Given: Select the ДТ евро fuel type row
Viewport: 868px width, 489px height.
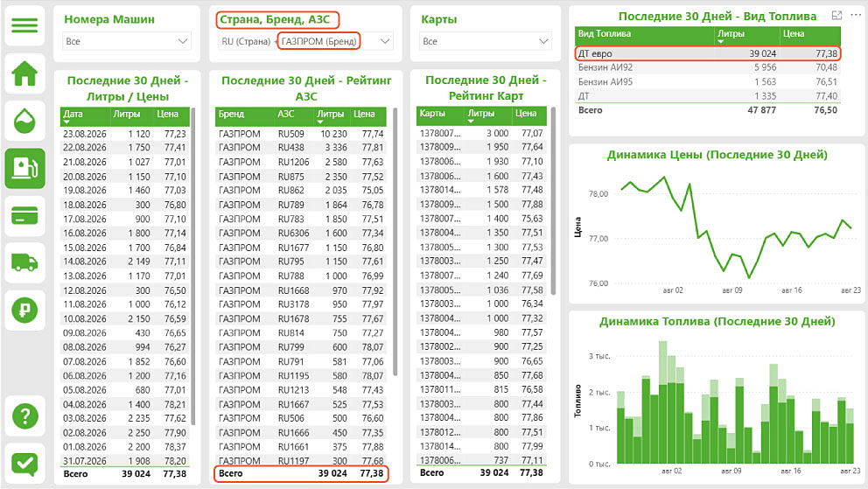Looking at the screenshot, I should (708, 53).
